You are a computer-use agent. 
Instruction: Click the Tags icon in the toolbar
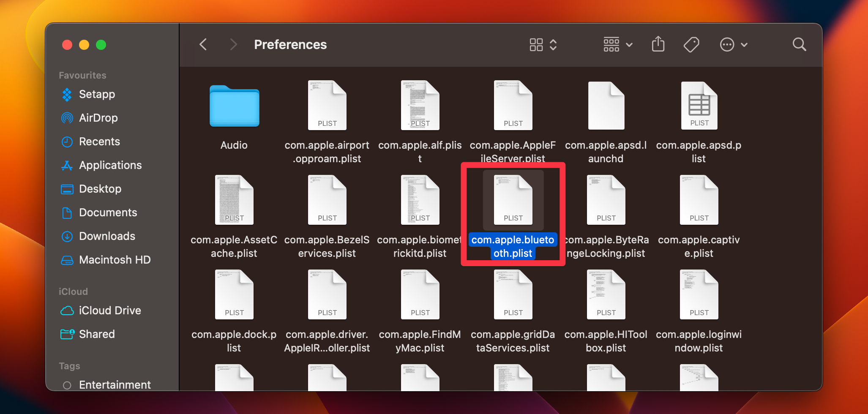tap(691, 44)
